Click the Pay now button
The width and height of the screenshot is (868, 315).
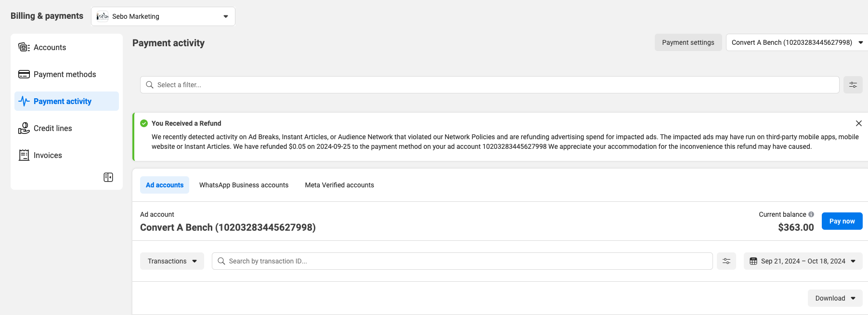tap(842, 221)
